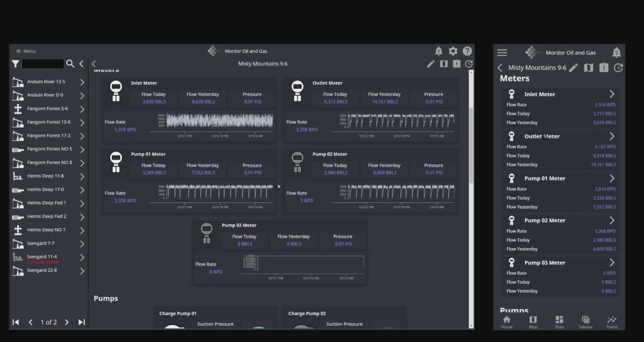Click the sidebar filter text field

pyautogui.click(x=43, y=64)
